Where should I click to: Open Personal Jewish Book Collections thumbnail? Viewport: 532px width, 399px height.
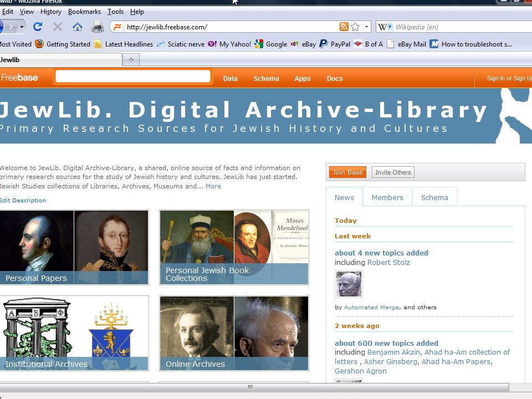[234, 247]
